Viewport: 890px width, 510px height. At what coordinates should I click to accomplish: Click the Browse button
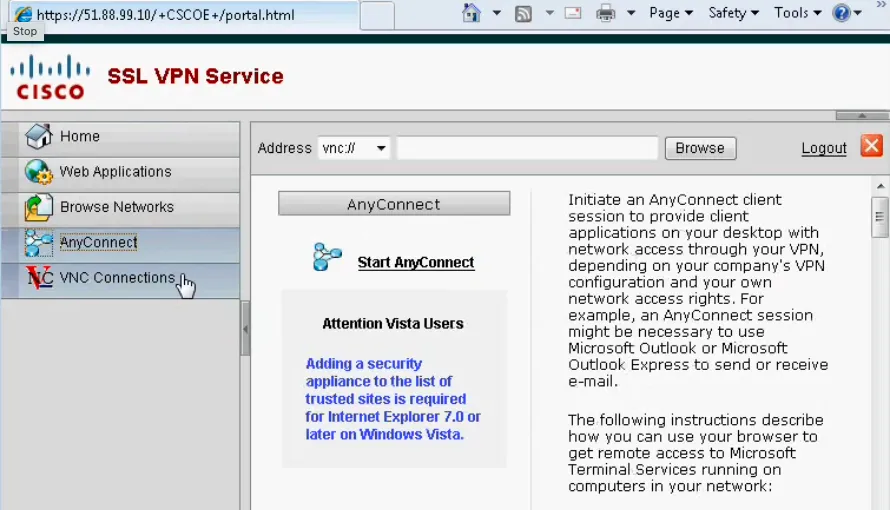click(x=700, y=149)
